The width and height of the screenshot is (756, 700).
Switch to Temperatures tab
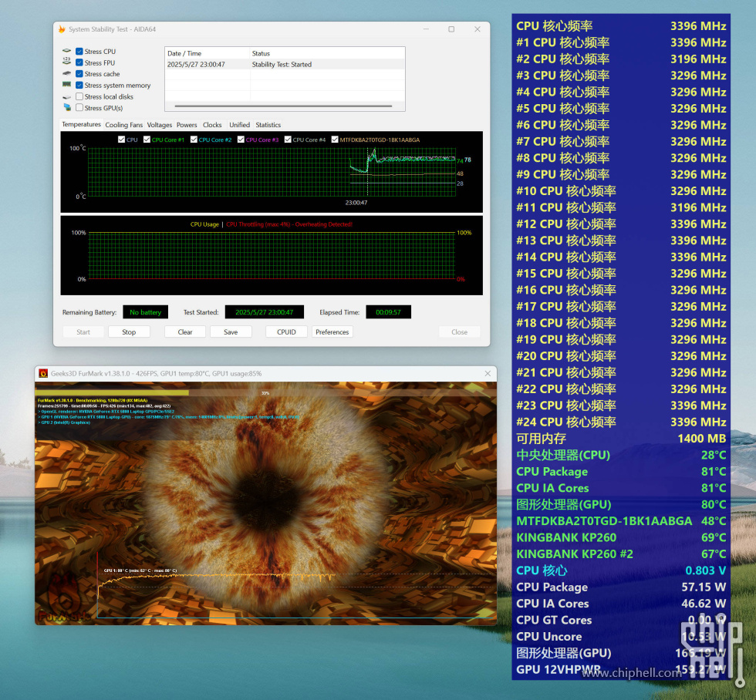click(x=81, y=124)
